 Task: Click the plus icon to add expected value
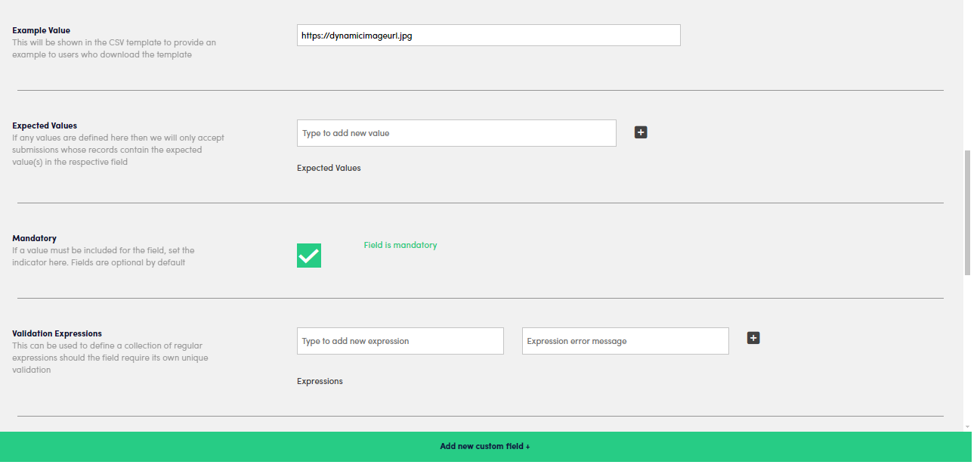coord(641,132)
